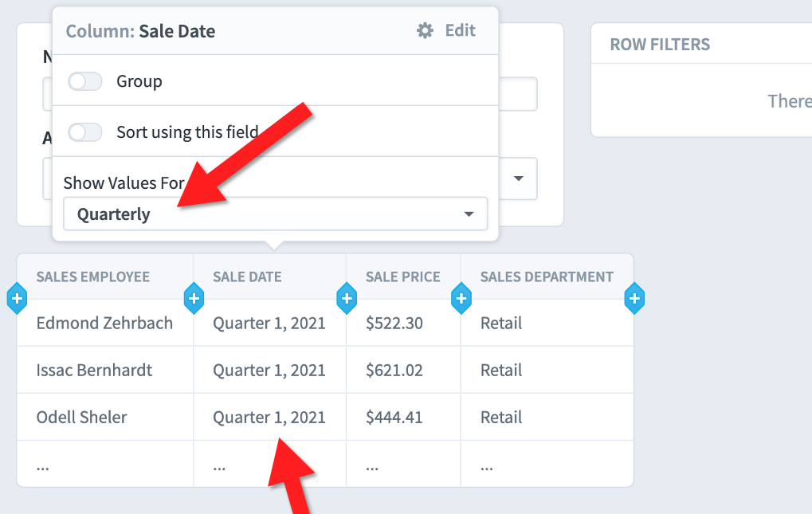Select the Sales Employee column header
The image size is (812, 514).
(92, 277)
